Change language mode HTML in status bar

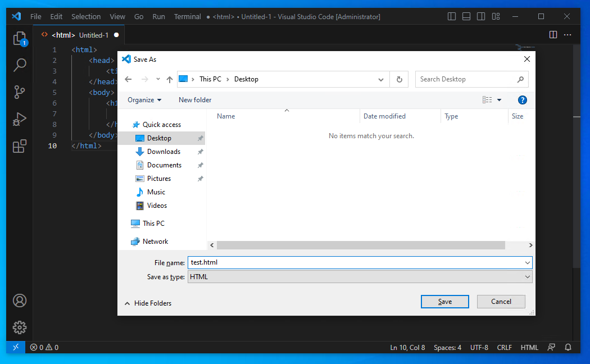[529, 348]
